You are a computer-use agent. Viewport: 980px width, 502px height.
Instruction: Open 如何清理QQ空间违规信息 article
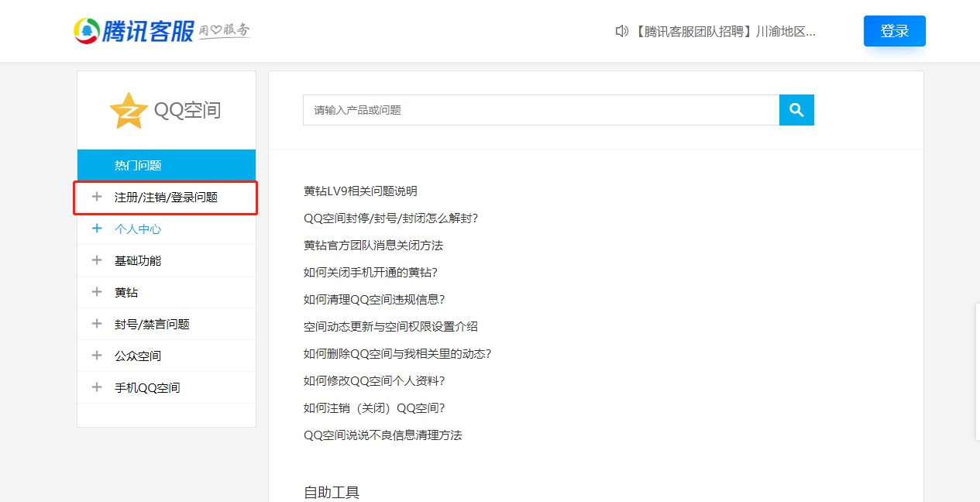tap(374, 300)
